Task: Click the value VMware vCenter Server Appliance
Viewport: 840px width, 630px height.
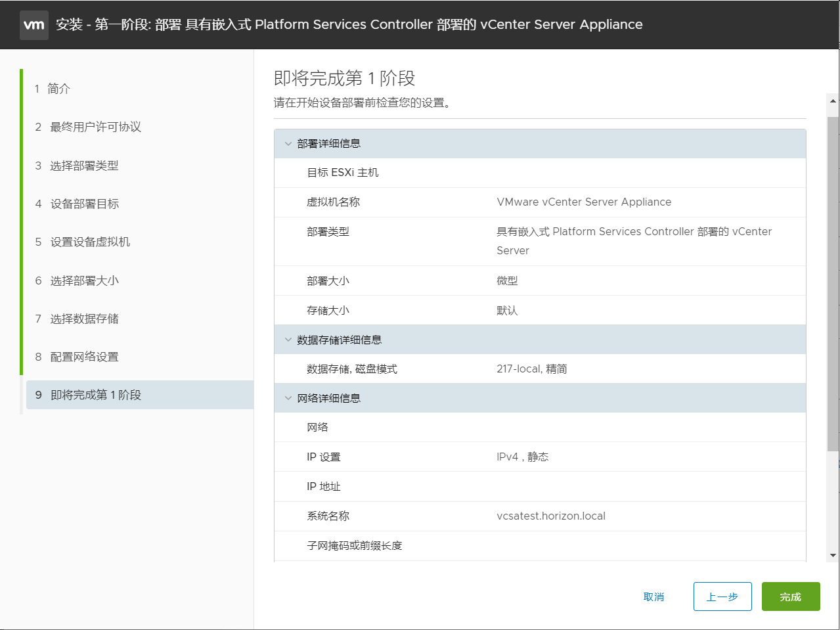Action: (584, 202)
